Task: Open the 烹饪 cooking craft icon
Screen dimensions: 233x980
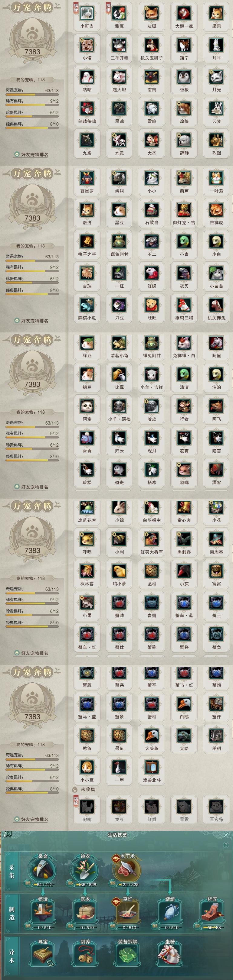Action: coord(127,912)
